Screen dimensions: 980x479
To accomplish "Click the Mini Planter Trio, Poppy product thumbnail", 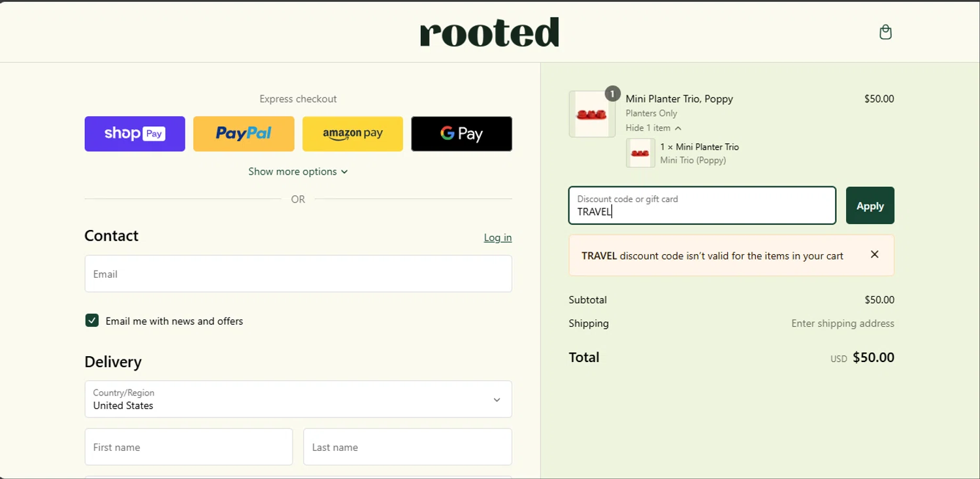I will tap(592, 114).
